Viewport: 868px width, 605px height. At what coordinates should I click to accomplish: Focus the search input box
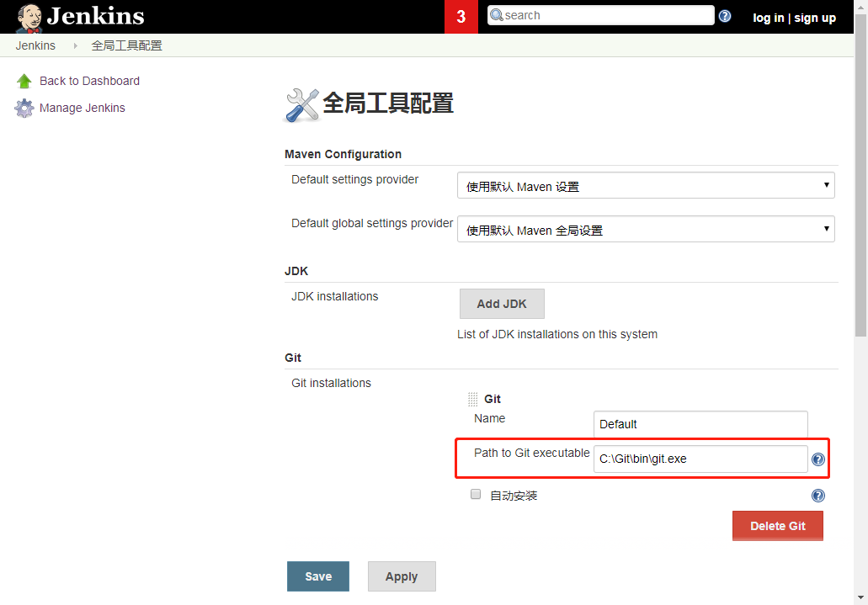601,15
